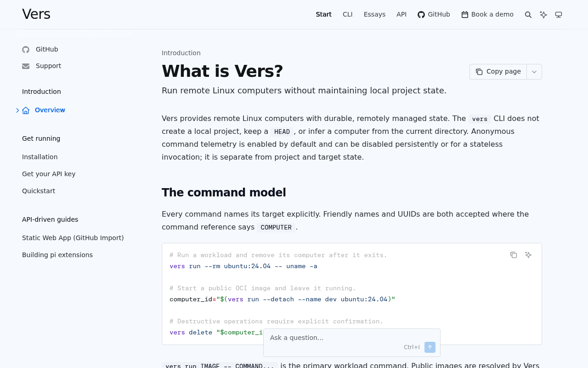The width and height of the screenshot is (588, 368).
Task: Toggle the theme monitor icon in header
Action: [x=559, y=15]
